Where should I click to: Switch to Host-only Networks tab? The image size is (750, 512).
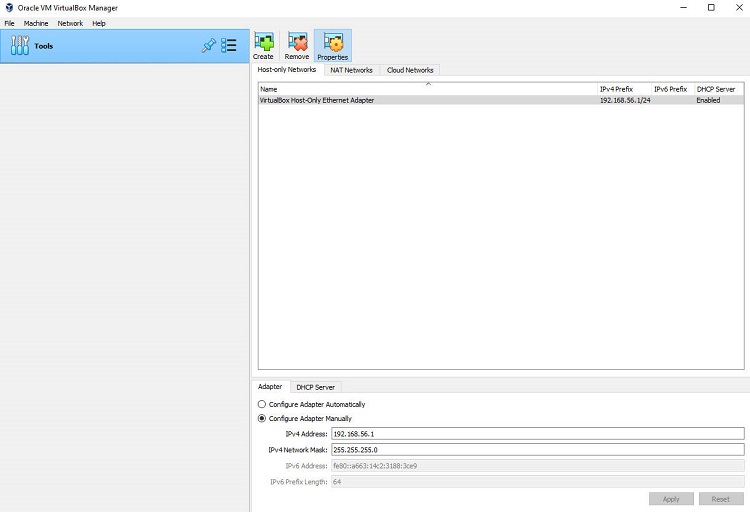pos(287,69)
